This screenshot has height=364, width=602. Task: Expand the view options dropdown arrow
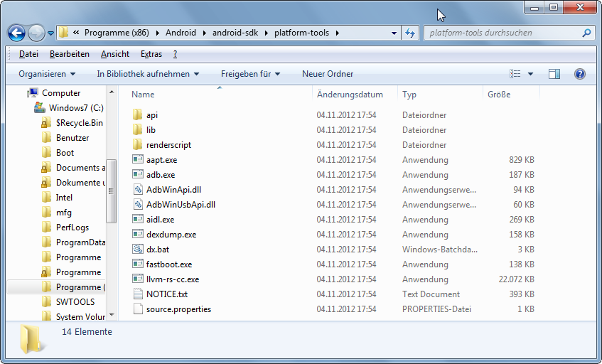[x=531, y=74]
